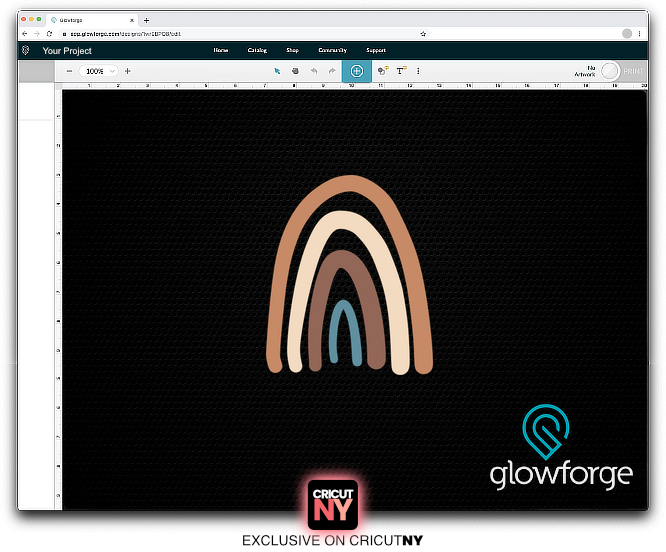Open the Shop link
The image size is (666, 552).
(x=292, y=50)
